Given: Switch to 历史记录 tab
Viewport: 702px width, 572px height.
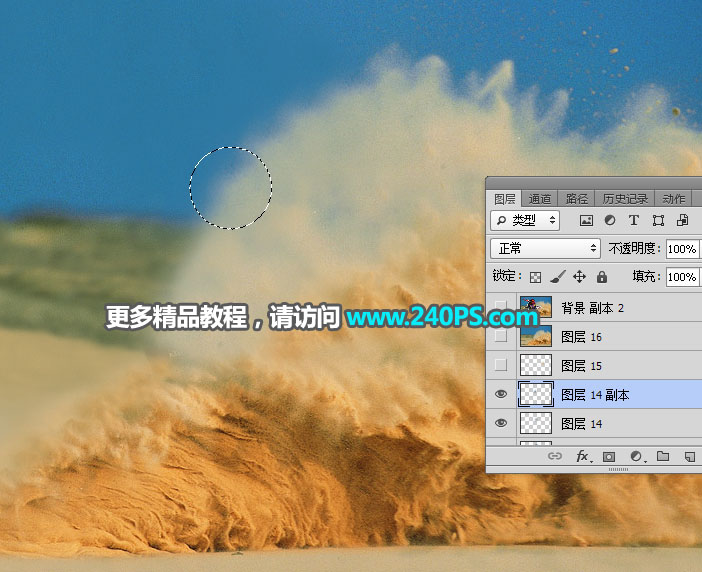Looking at the screenshot, I should click(625, 199).
